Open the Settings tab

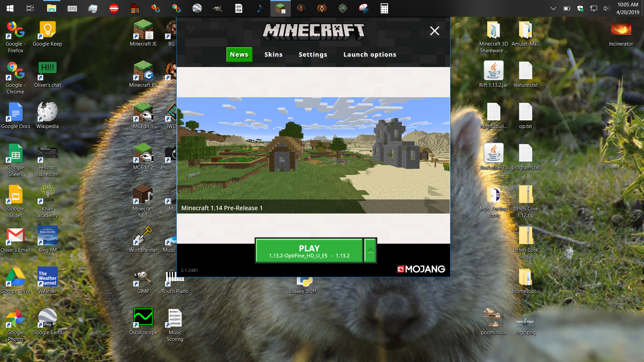point(313,55)
